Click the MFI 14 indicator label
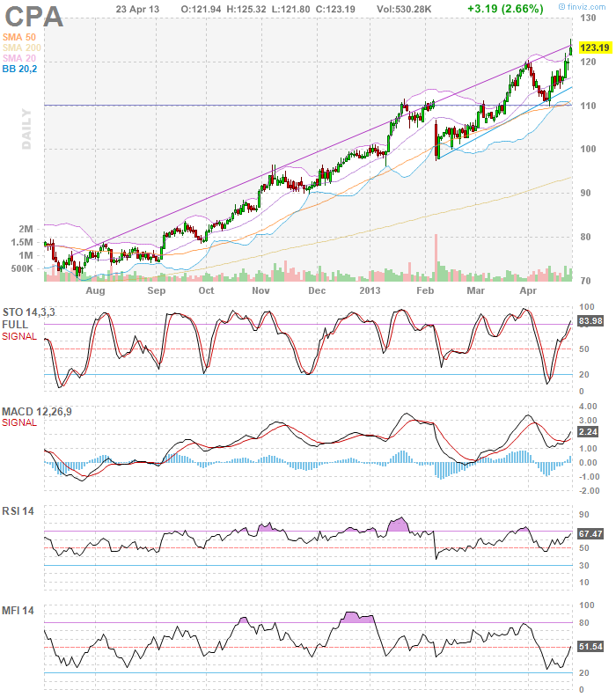The width and height of the screenshot is (616, 697). click(18, 611)
